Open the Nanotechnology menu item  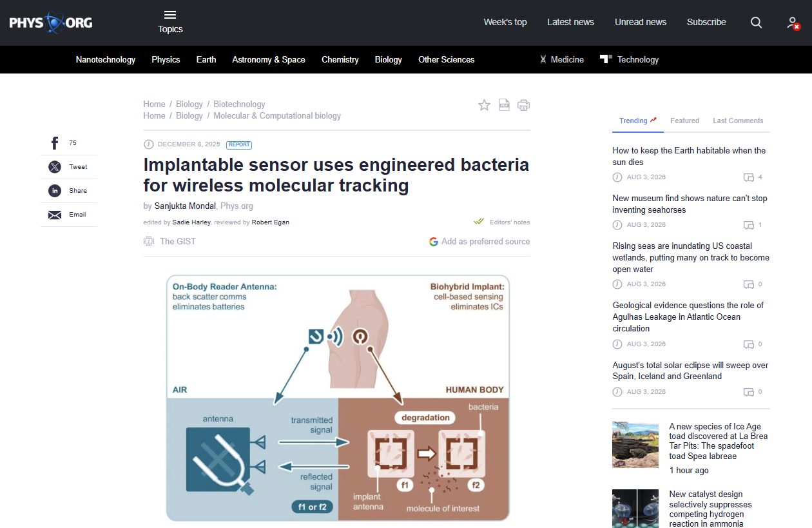tap(106, 59)
